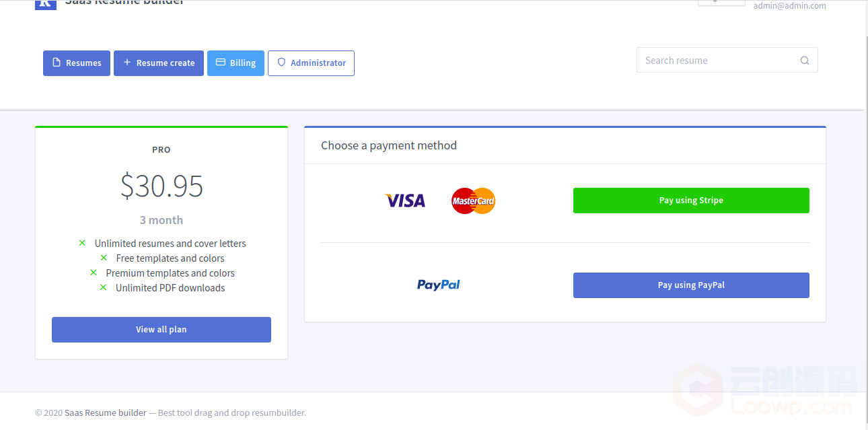Focus the Search resume field

(x=727, y=60)
